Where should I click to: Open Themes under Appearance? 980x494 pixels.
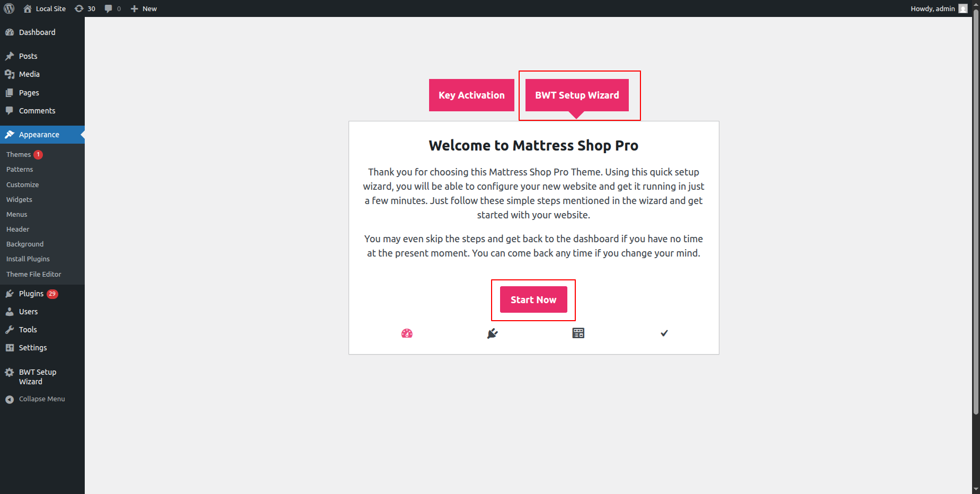coord(19,155)
